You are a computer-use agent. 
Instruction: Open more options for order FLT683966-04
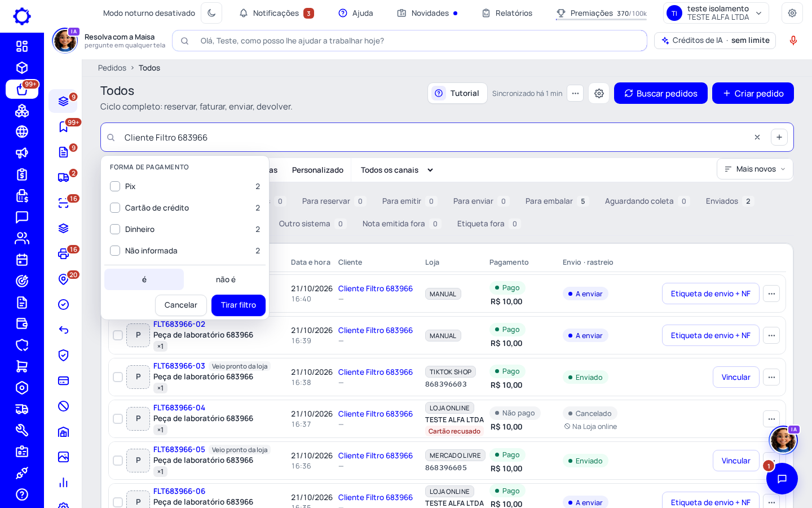pyautogui.click(x=771, y=419)
